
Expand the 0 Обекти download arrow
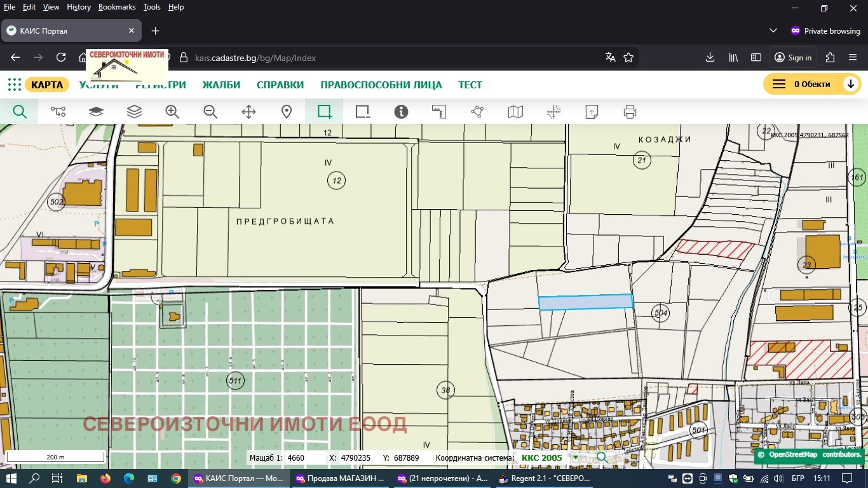point(850,85)
